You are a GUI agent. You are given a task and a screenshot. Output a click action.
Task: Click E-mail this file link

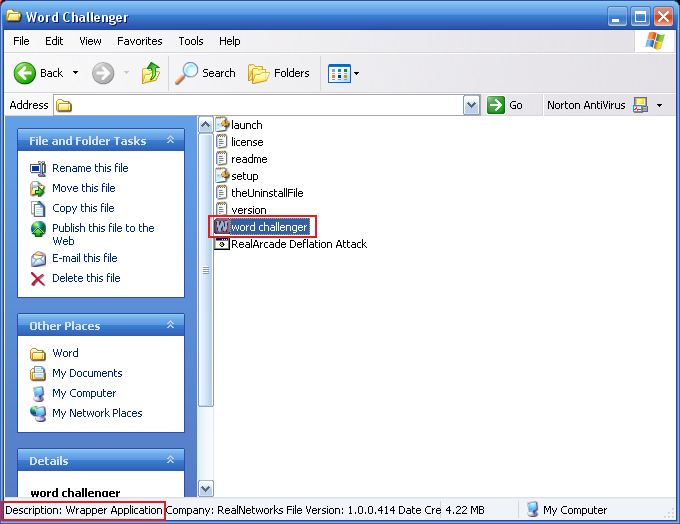tap(85, 258)
